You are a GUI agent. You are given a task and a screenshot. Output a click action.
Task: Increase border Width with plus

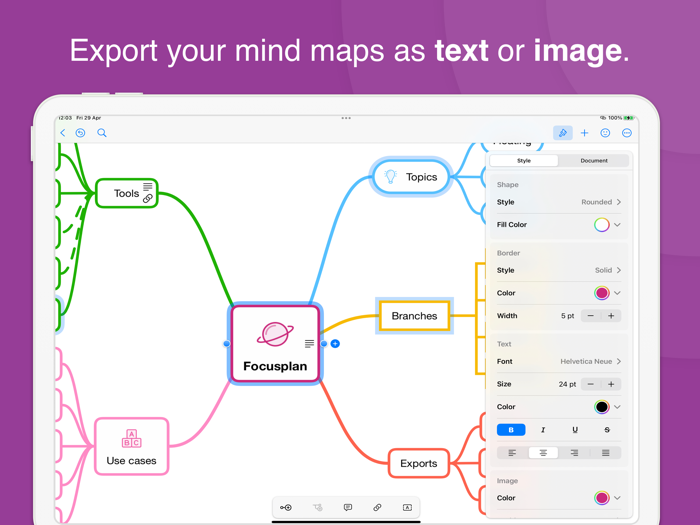pyautogui.click(x=611, y=316)
